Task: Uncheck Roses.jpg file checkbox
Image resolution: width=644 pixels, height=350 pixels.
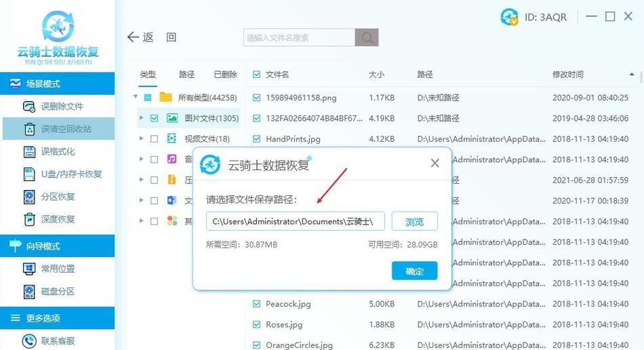Action: click(x=257, y=324)
